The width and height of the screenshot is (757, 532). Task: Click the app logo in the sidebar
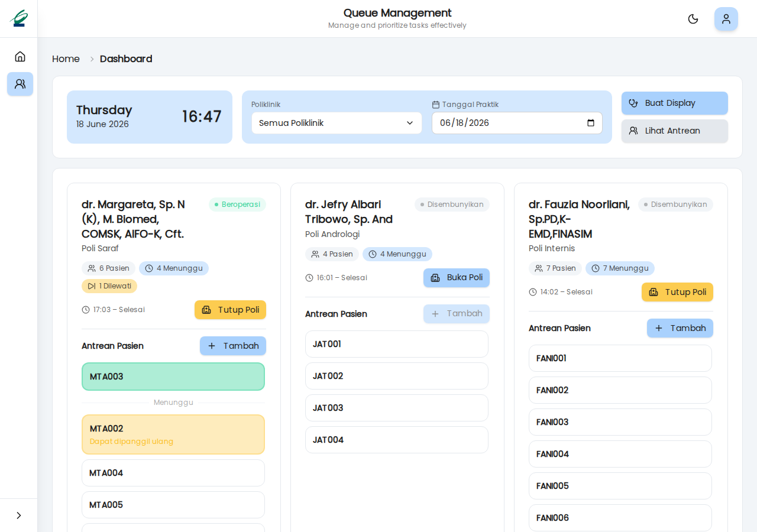[x=19, y=18]
